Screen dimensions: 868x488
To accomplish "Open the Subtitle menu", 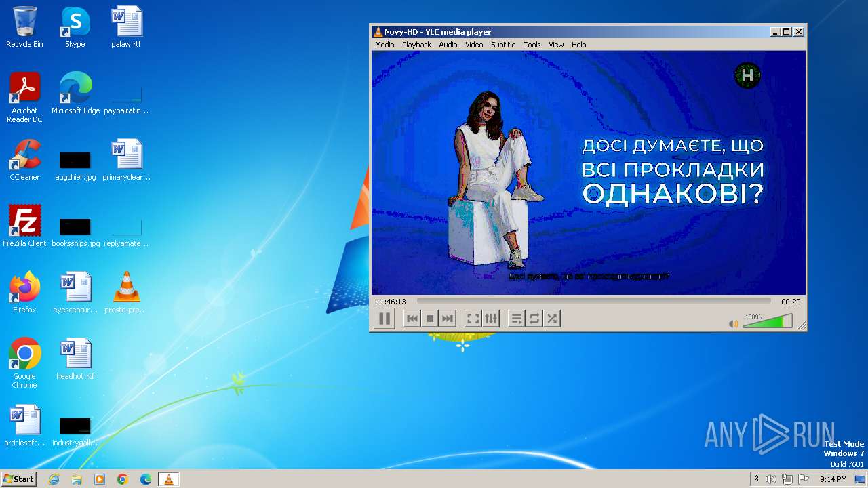I will pyautogui.click(x=503, y=45).
